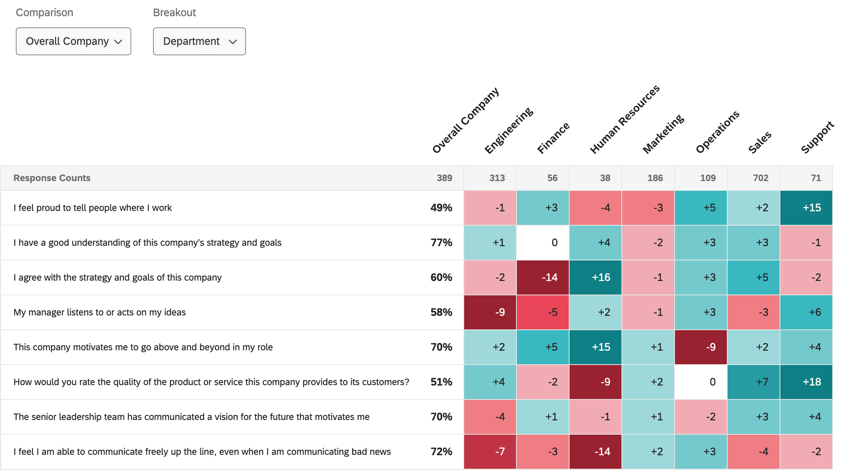Click the white 0 Finance cell
Image resolution: width=850 pixels, height=470 pixels.
click(543, 243)
